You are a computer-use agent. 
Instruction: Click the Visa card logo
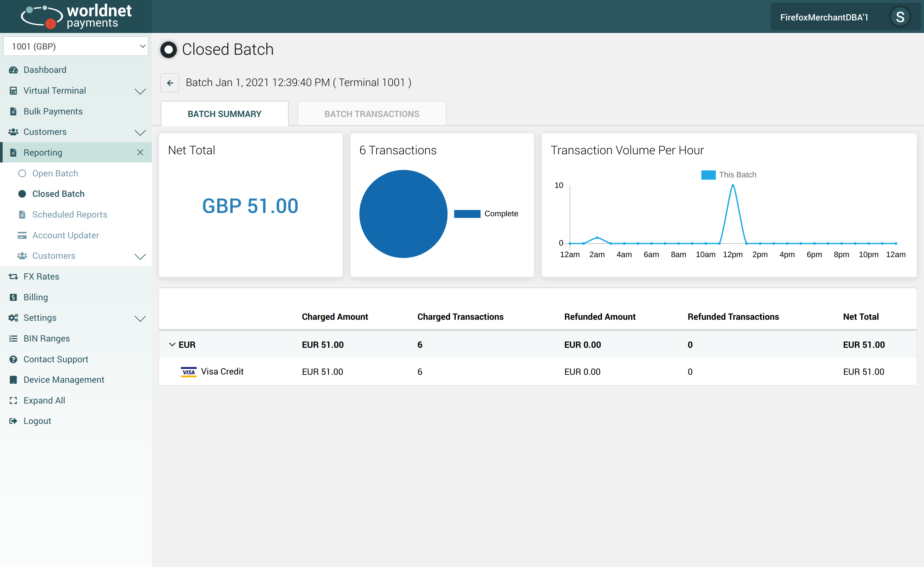[188, 372]
